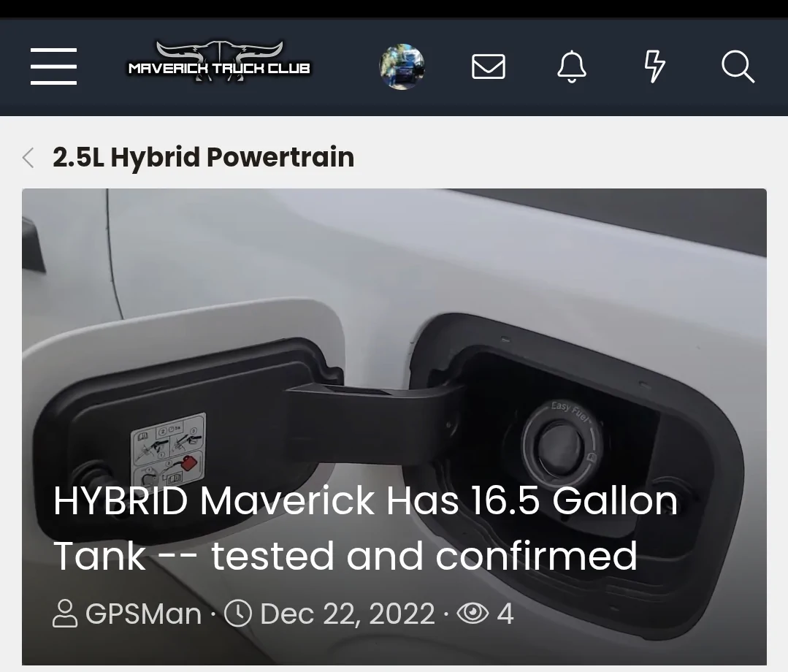Open the search magnifier icon
This screenshot has height=672, width=788.
tap(738, 66)
